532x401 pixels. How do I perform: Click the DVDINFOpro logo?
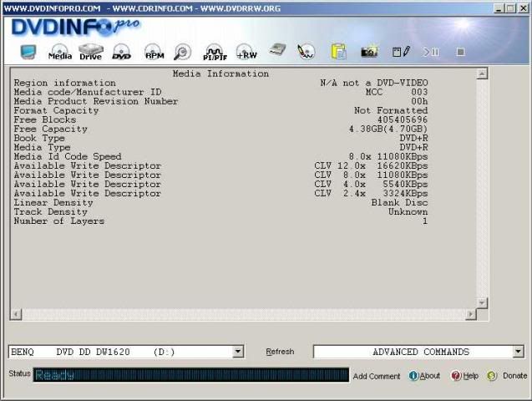75,27
